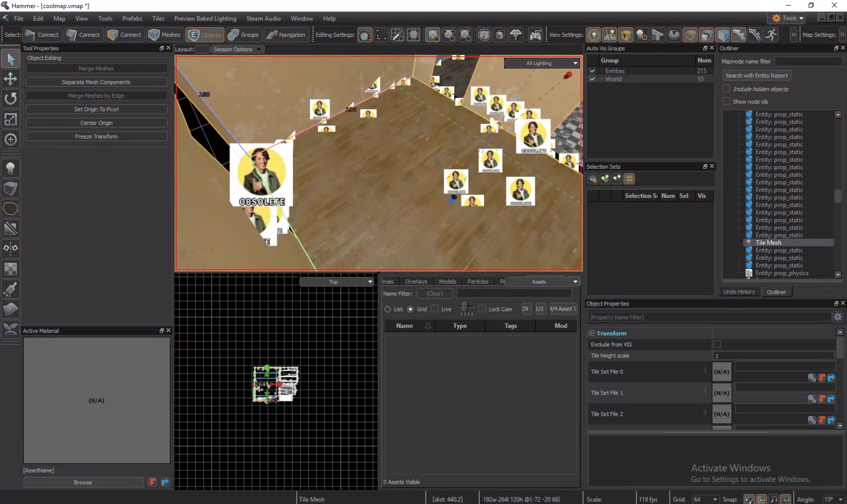This screenshot has height=504, width=847.
Task: Enable Show node ids checkbox
Action: (726, 101)
